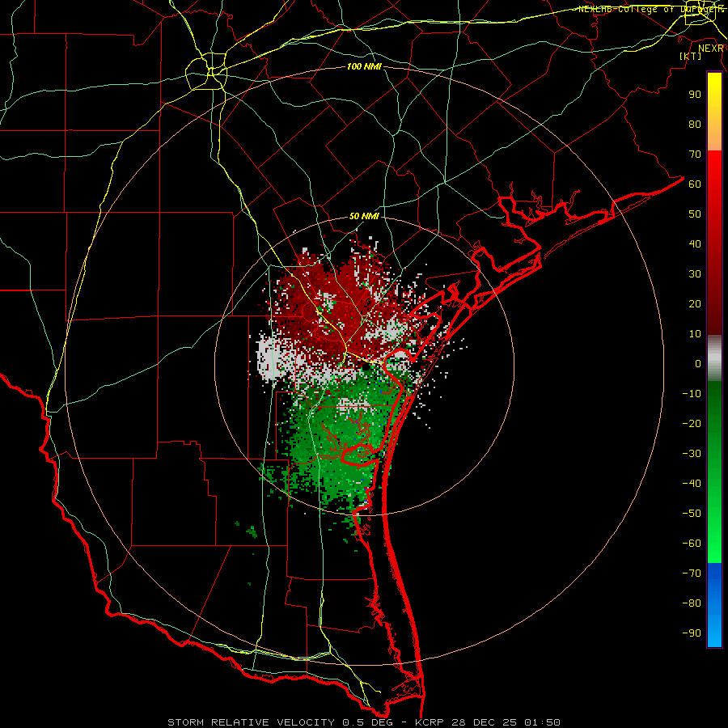
Task: Click the positive 90 velocity scale label
Action: click(x=695, y=95)
